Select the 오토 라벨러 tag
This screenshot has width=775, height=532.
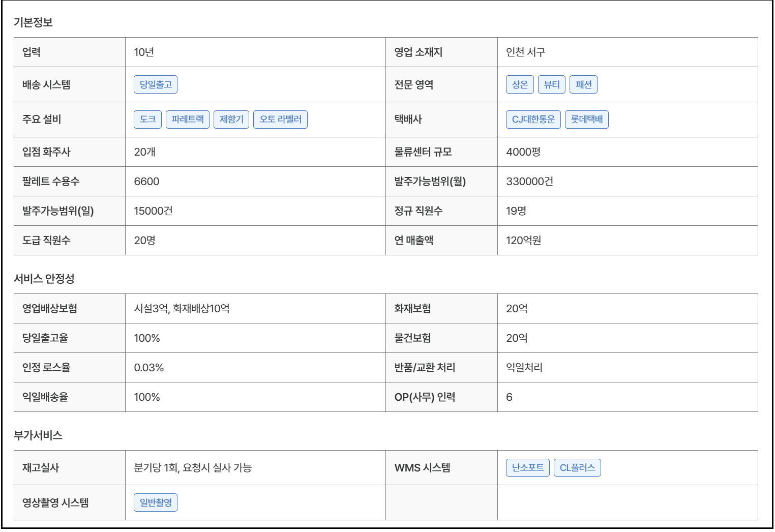click(x=280, y=120)
